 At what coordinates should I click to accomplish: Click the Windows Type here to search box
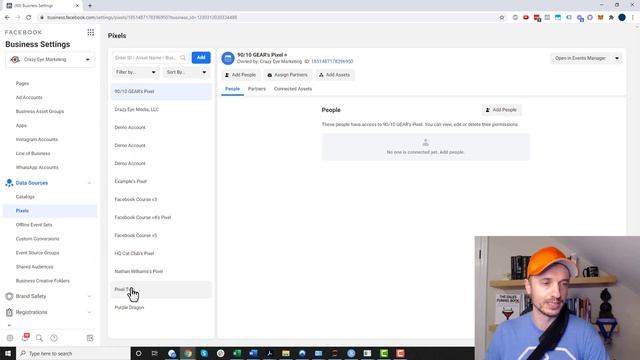73,353
